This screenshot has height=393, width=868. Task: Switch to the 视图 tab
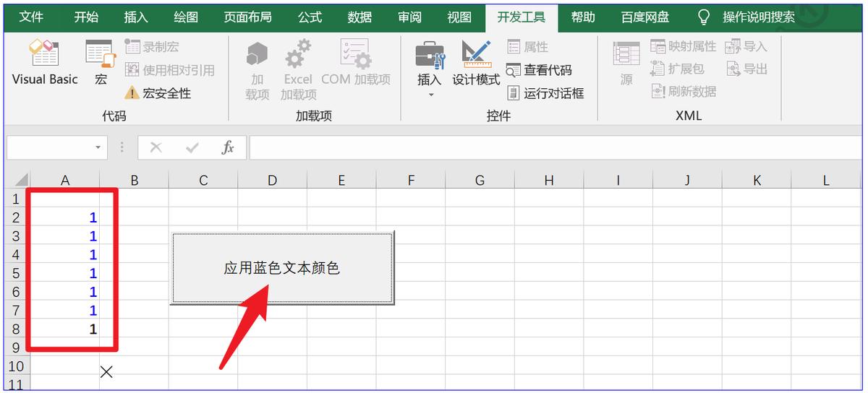click(459, 17)
